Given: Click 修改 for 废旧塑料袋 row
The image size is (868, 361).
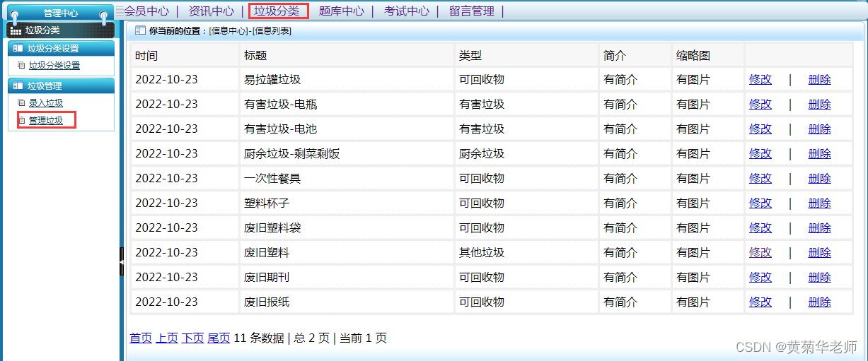Looking at the screenshot, I should pos(760,228).
